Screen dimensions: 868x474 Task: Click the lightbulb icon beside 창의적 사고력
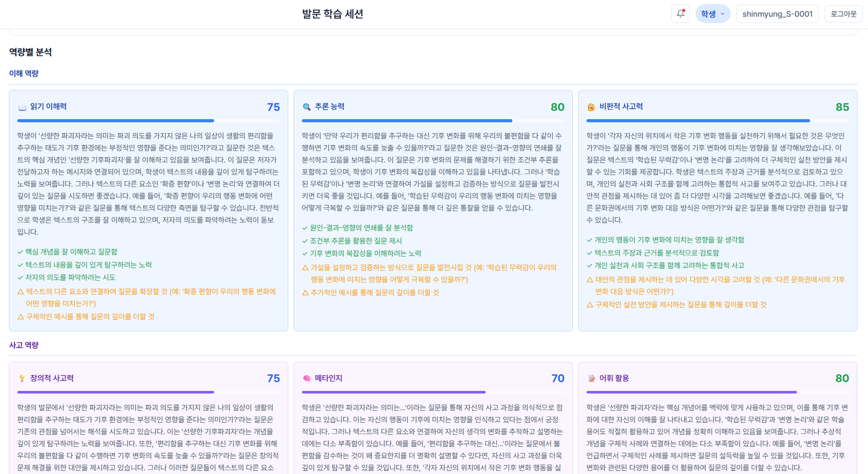[21, 378]
